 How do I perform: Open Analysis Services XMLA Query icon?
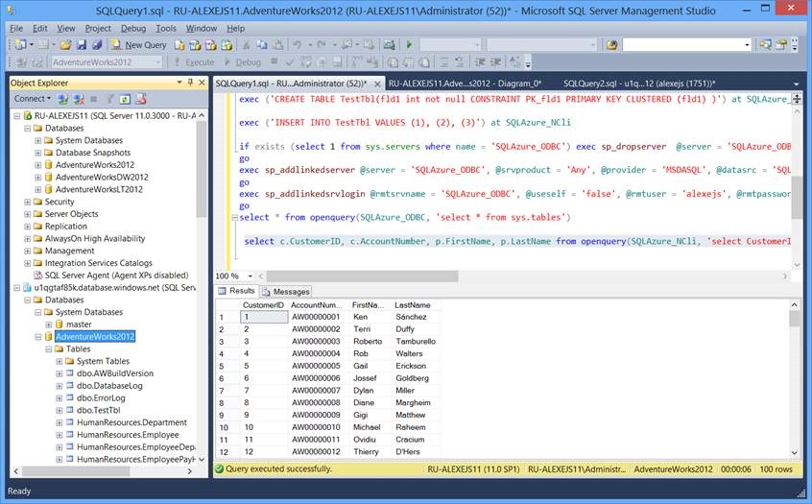pyautogui.click(x=227, y=45)
